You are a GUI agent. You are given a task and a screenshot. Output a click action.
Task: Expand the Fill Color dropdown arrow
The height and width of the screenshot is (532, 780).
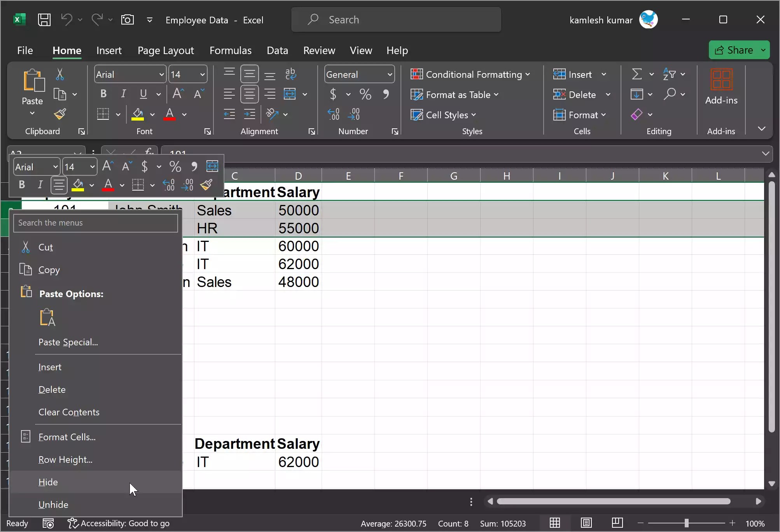pyautogui.click(x=152, y=115)
